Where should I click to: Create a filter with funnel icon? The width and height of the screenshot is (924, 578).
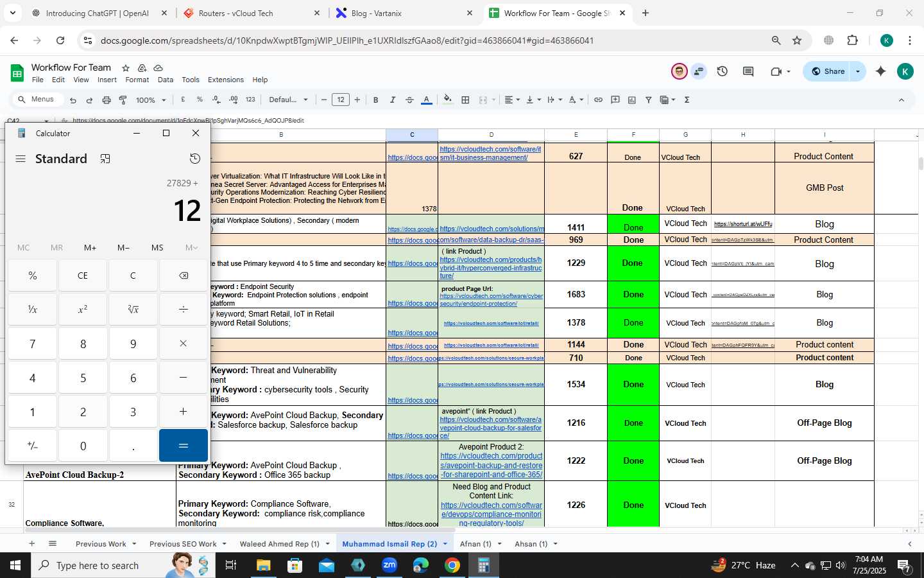(x=649, y=100)
